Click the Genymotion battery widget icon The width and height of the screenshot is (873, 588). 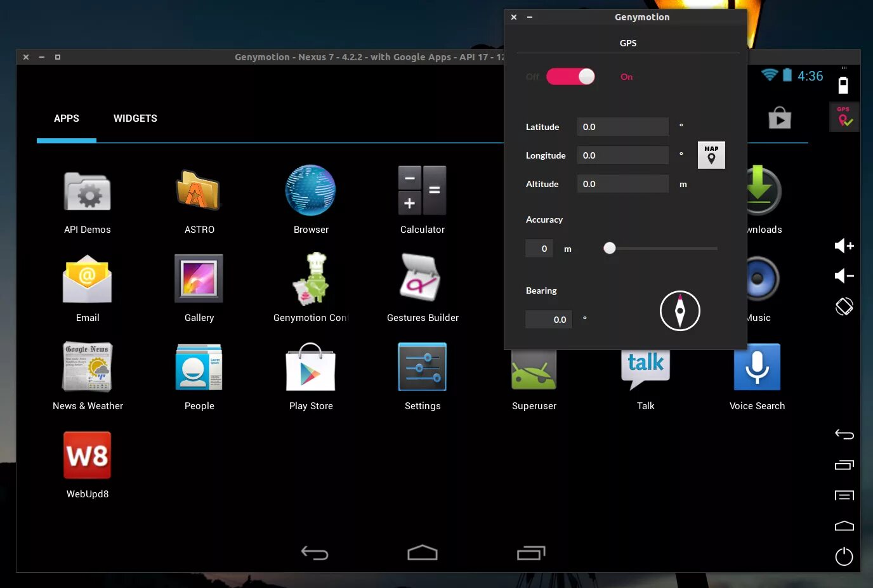coord(844,85)
